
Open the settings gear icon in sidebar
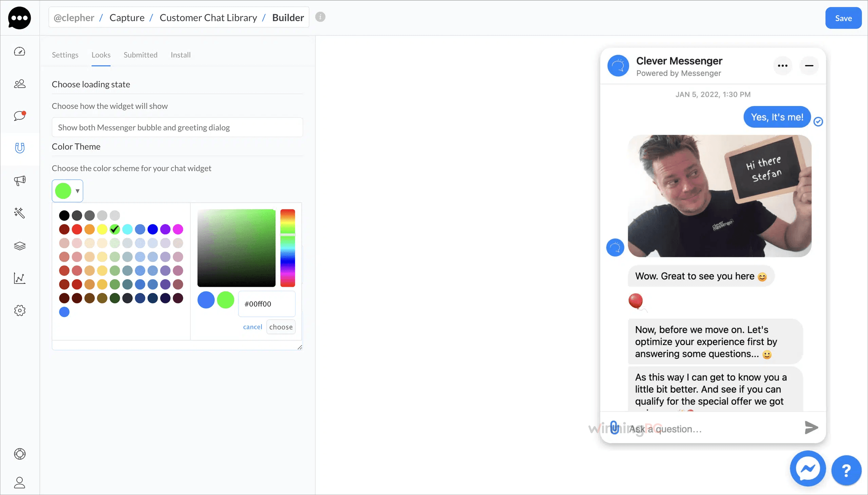[x=19, y=310]
